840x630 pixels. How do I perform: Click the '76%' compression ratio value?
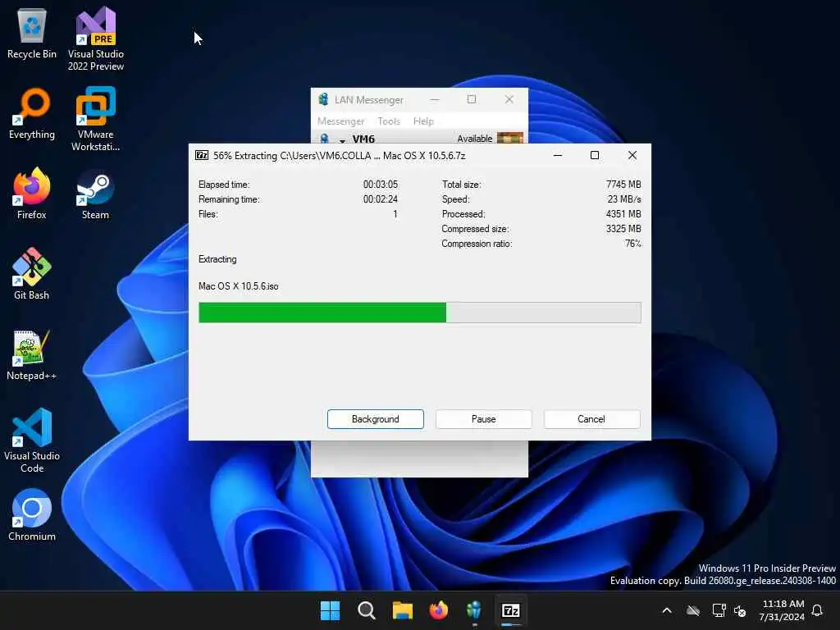[x=632, y=244]
